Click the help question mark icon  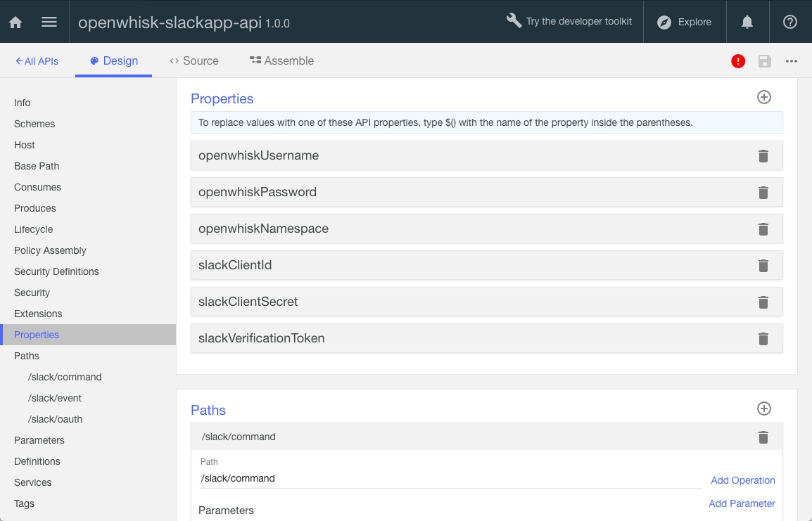tap(790, 22)
